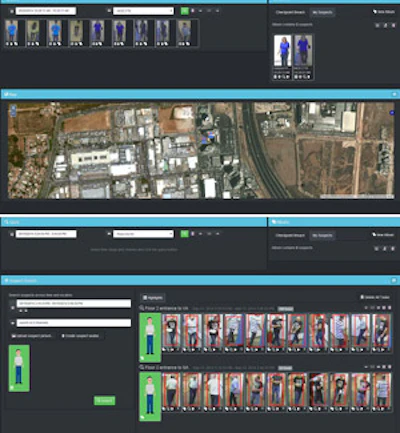Viewport: 400px width, 433px height.
Task: Switch to Checkpoint Breach tab above suspect album
Action: tap(290, 12)
